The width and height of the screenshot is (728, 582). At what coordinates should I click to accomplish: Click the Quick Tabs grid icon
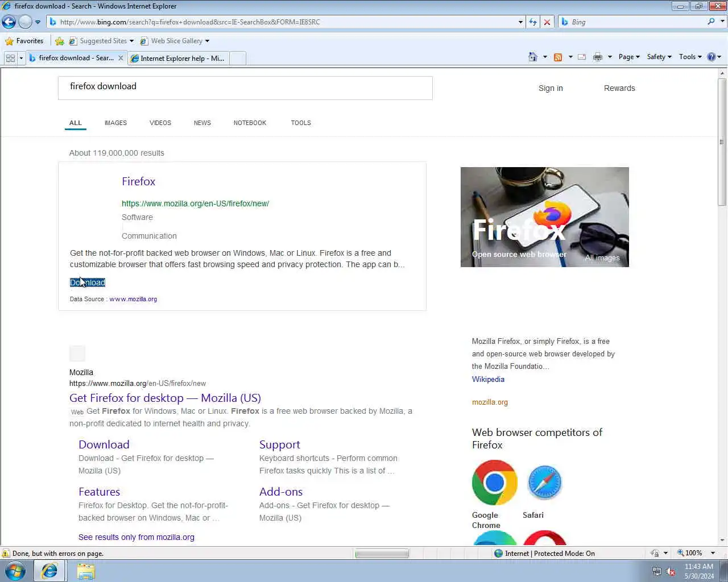pos(10,58)
